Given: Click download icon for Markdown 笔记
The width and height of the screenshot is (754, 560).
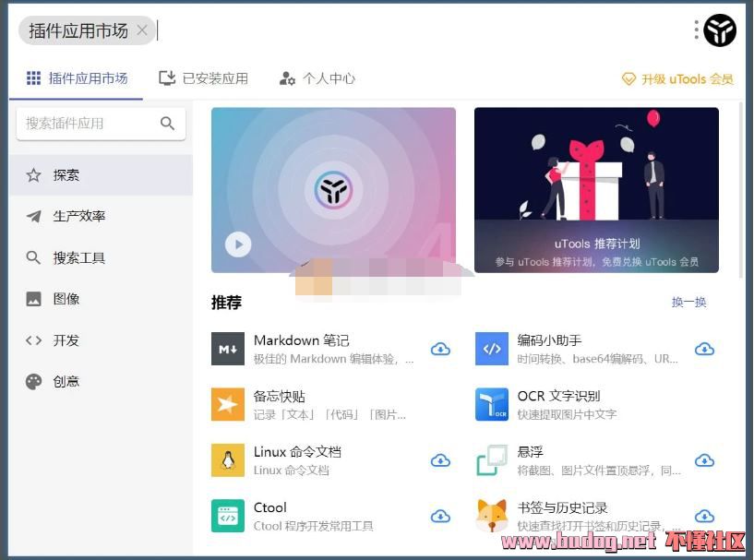Looking at the screenshot, I should pos(440,349).
